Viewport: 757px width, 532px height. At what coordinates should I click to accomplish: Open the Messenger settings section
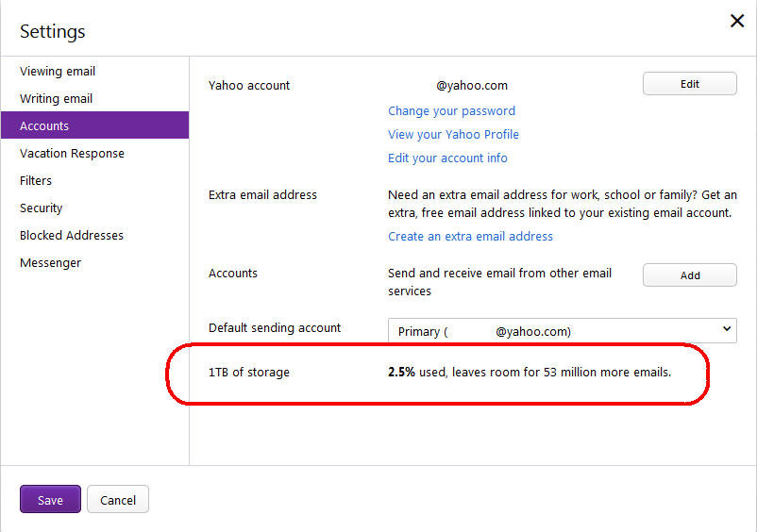pyautogui.click(x=51, y=263)
